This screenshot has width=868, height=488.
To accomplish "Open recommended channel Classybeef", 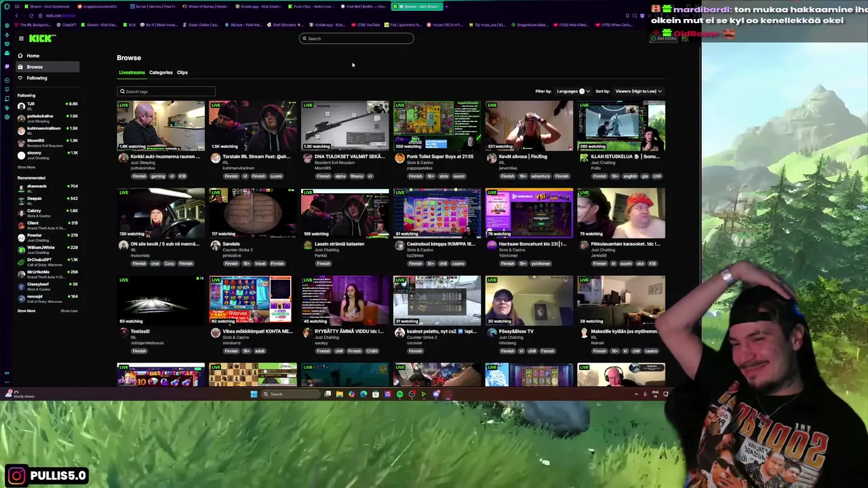I will pos(47,285).
